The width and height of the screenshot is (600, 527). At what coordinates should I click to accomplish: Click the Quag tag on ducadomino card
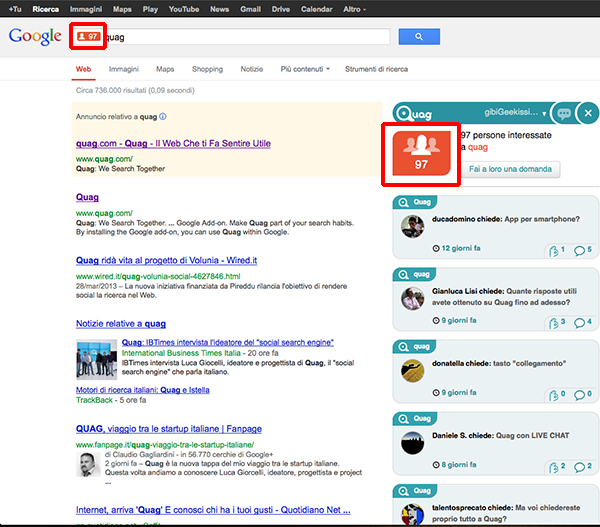pyautogui.click(x=415, y=202)
